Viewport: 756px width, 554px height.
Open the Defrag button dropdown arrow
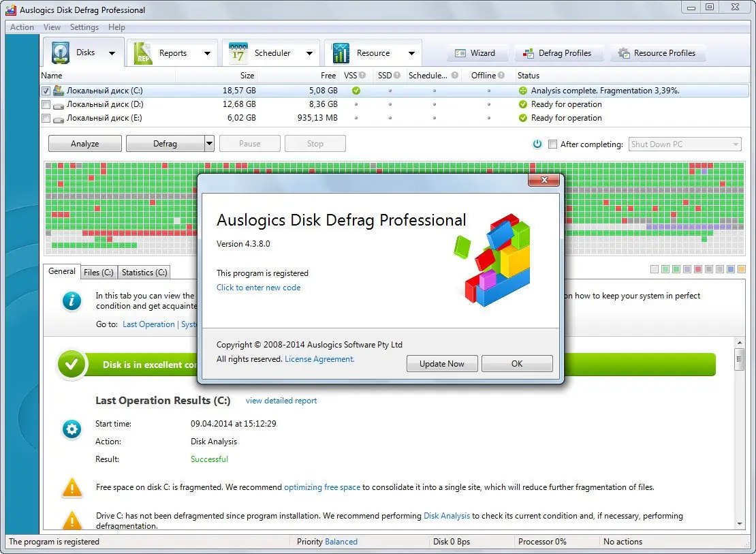(x=209, y=143)
